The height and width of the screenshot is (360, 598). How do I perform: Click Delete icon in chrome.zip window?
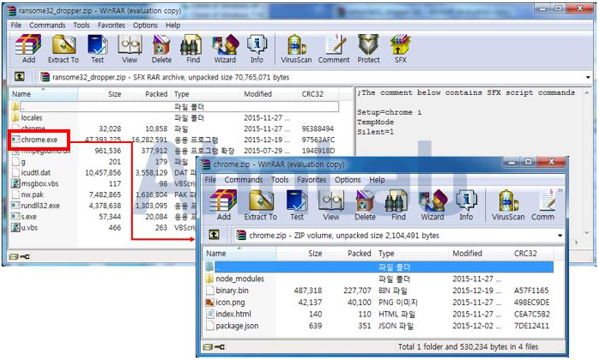click(365, 205)
